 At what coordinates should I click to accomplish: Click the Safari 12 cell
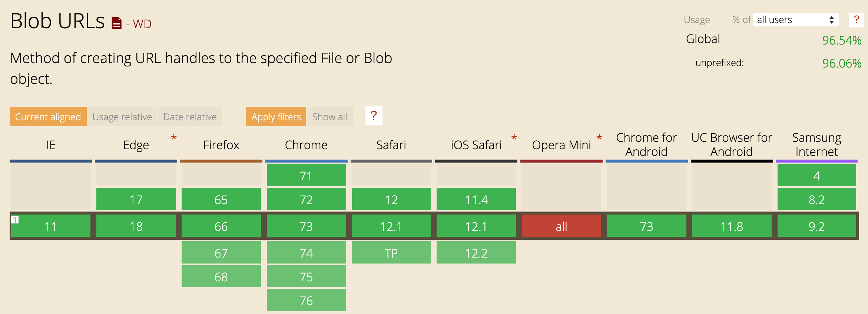click(x=391, y=199)
